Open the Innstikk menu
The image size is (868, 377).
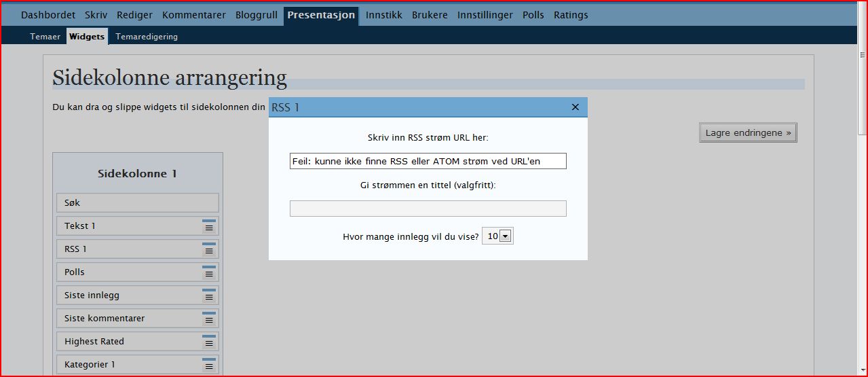(384, 15)
